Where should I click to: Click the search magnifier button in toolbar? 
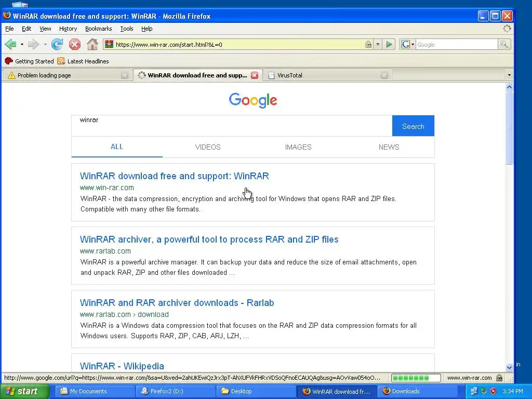[x=504, y=44]
